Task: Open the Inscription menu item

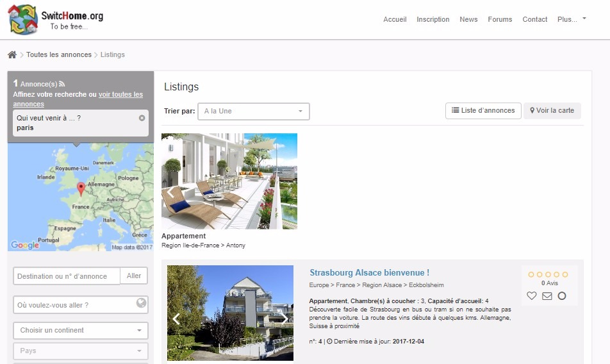Action: pos(433,19)
